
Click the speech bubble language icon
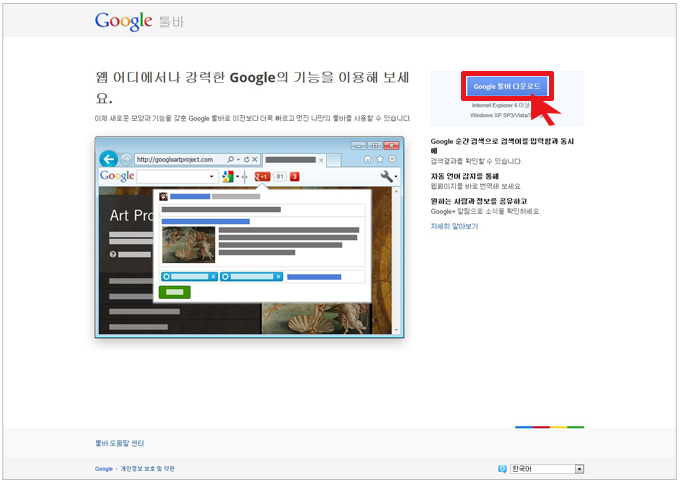502,469
